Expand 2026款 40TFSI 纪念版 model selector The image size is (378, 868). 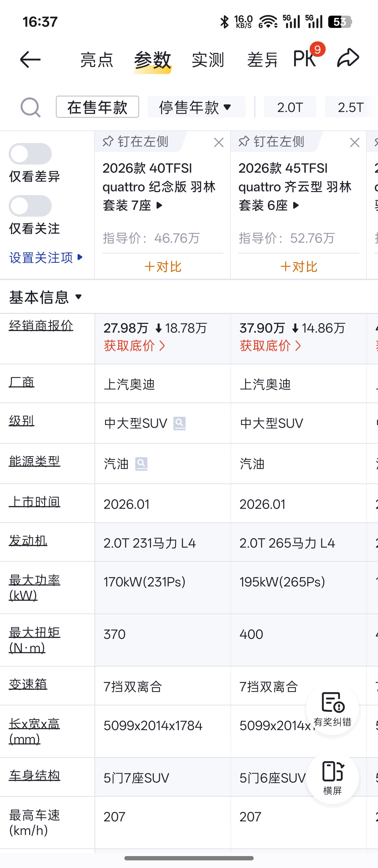[159, 187]
